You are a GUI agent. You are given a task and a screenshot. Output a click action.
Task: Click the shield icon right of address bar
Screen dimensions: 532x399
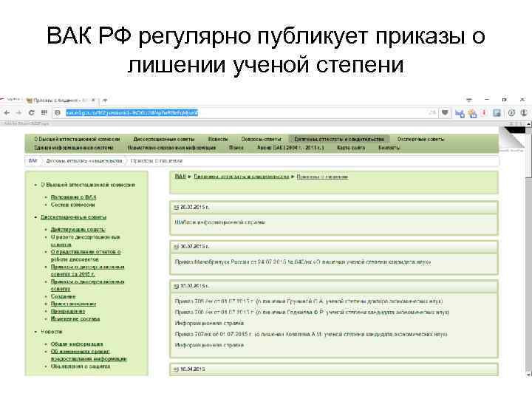tap(445, 112)
